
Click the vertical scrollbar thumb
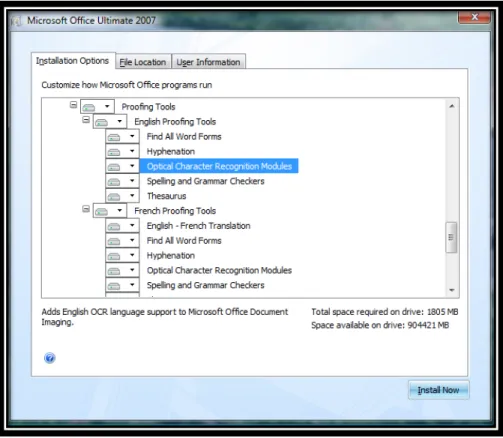pyautogui.click(x=451, y=237)
